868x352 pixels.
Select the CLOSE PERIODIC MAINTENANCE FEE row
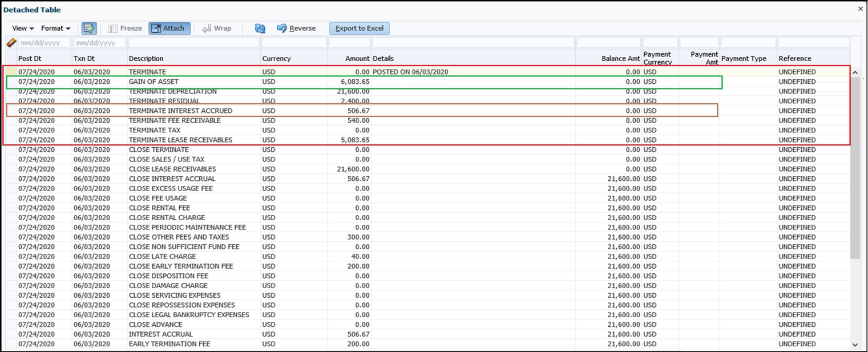click(x=427, y=227)
